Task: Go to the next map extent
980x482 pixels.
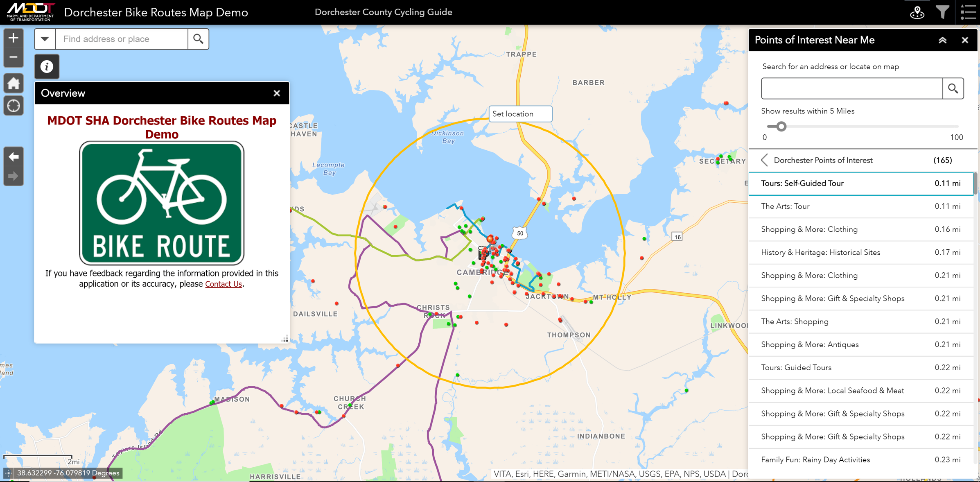Action: coord(14,177)
